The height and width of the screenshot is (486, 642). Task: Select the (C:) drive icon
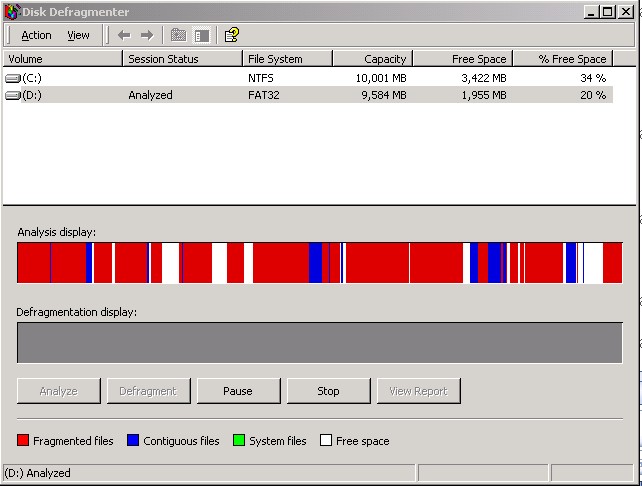point(13,78)
